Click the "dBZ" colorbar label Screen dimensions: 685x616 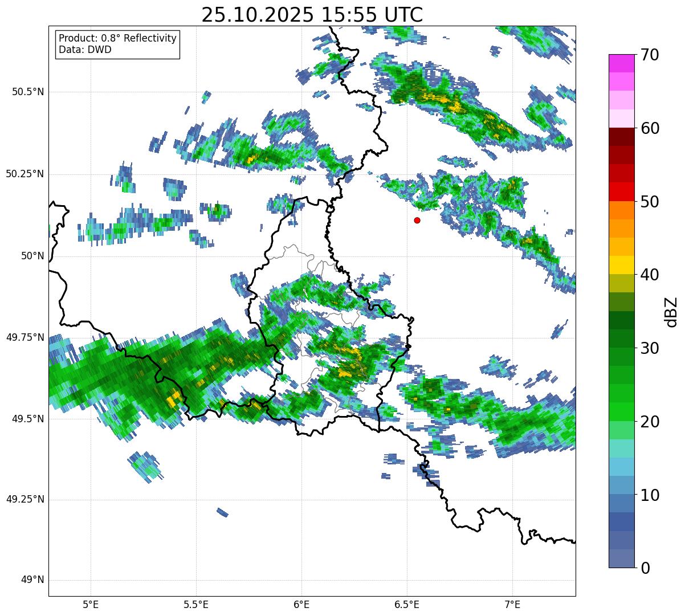pos(671,311)
